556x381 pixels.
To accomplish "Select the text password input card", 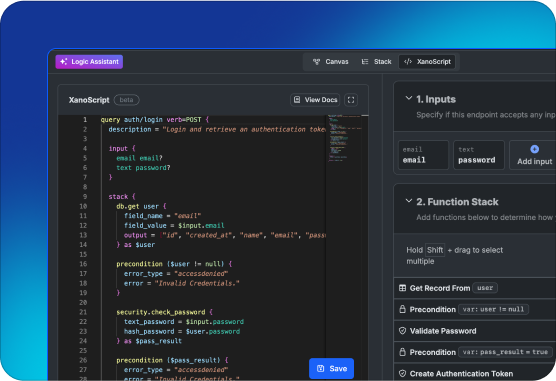I will pos(479,155).
